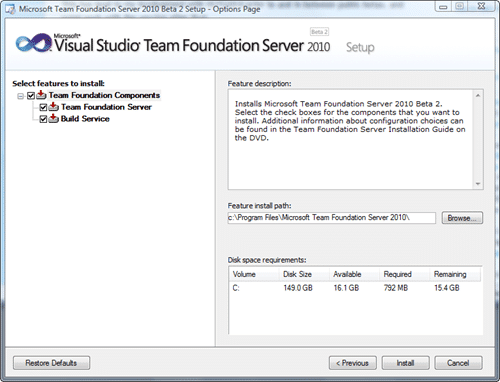Collapse the Team Foundation Components tree node
This screenshot has height=382, width=500.
[x=21, y=96]
